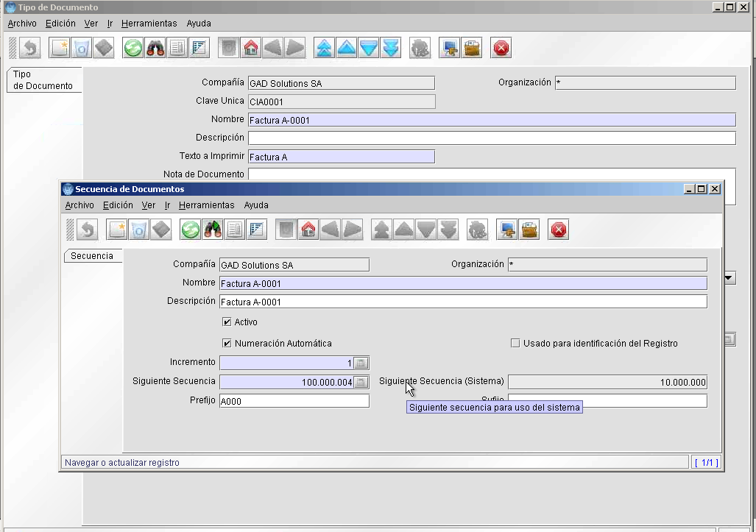The width and height of the screenshot is (756, 532).
Task: Go to last record with blue double-down arrow
Action: click(391, 48)
